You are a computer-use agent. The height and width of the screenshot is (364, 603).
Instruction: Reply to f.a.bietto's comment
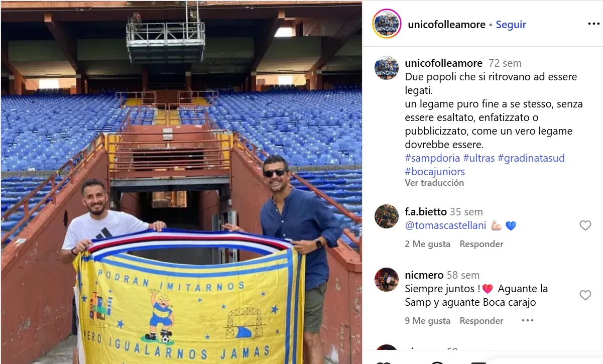481,244
